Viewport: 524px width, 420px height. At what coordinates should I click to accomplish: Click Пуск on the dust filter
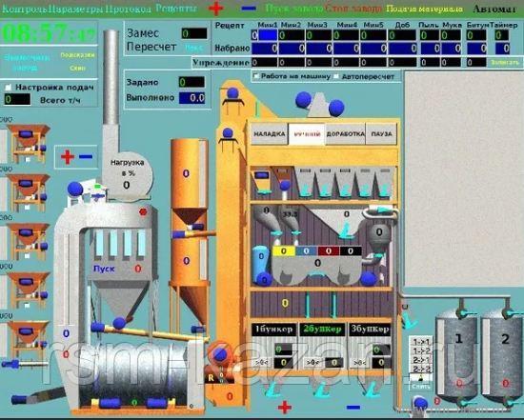point(104,269)
